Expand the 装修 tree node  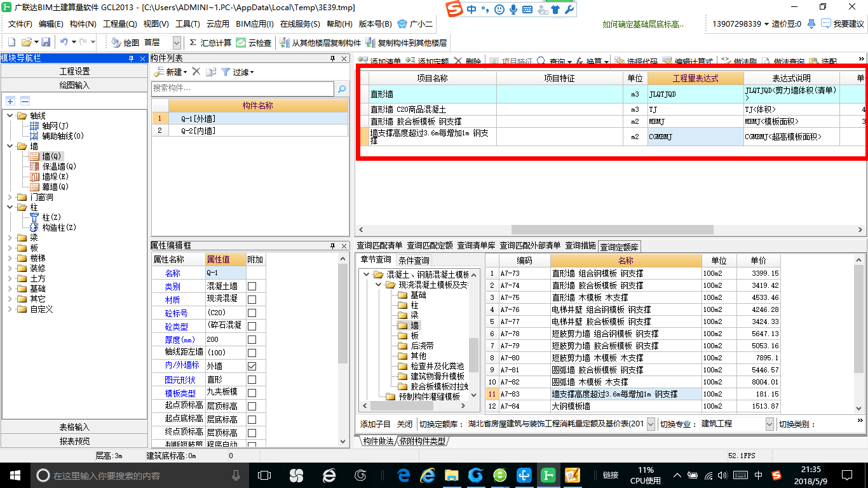[10, 268]
